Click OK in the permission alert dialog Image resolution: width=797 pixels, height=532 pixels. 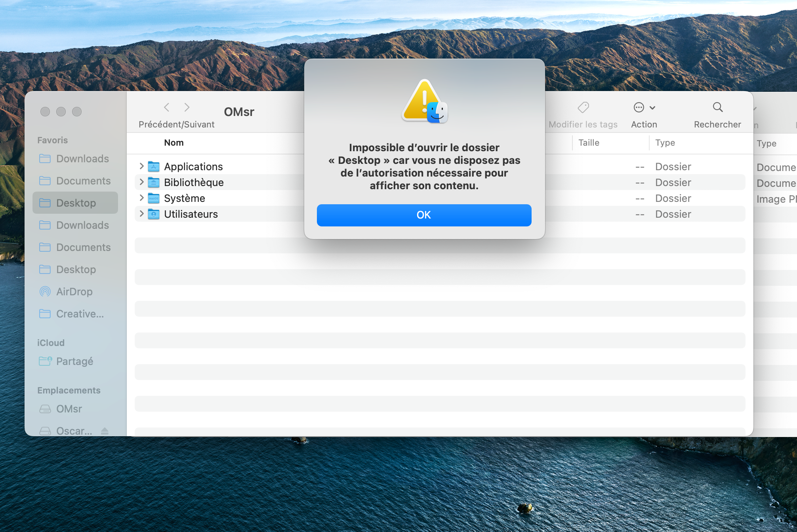(x=424, y=215)
